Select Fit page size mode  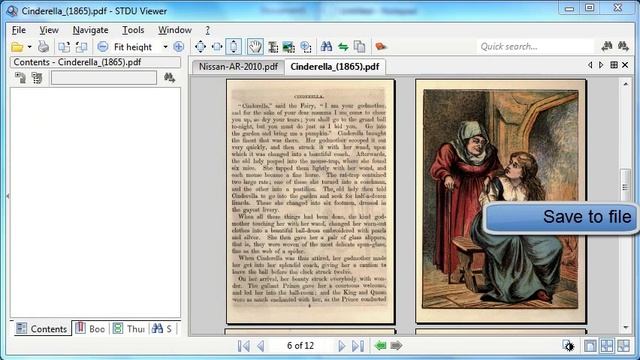pyautogui.click(x=200, y=47)
